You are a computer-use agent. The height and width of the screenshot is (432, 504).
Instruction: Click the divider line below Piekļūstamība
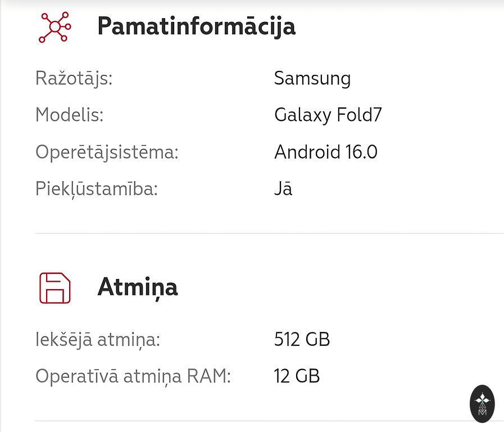[x=269, y=233]
